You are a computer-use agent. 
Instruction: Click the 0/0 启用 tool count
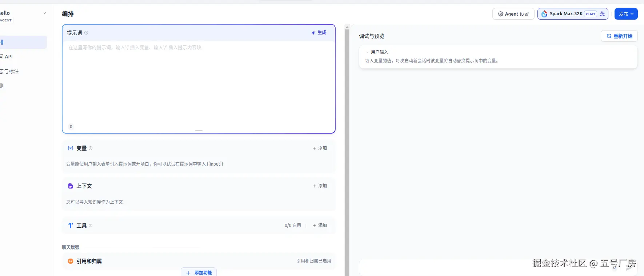pos(293,226)
